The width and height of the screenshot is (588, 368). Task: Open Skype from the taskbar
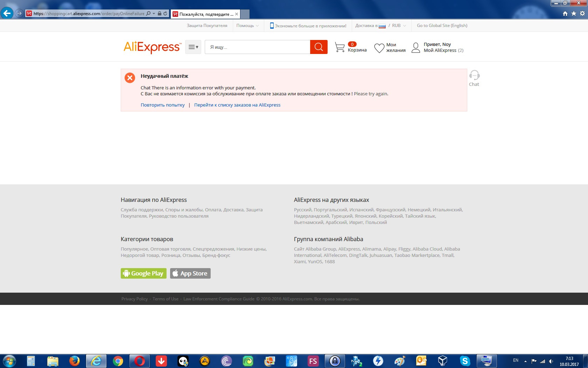tap(465, 361)
